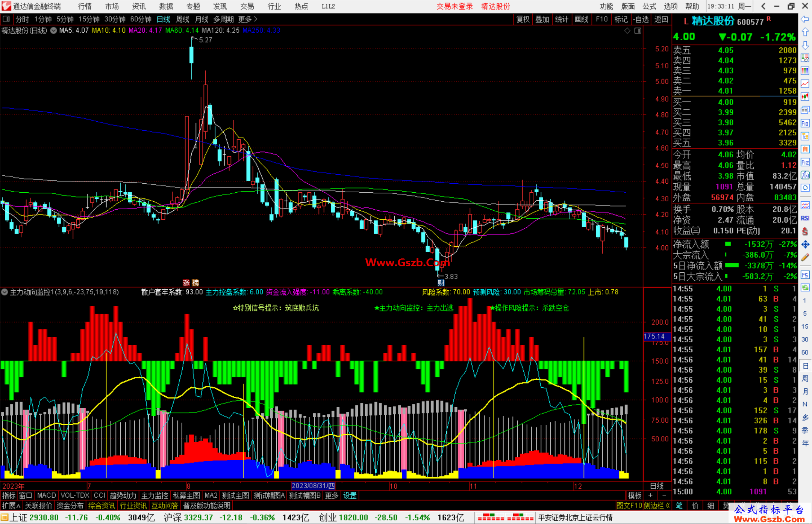The image size is (812, 524).
Task: Select the MACD indicator tab
Action: (x=47, y=495)
